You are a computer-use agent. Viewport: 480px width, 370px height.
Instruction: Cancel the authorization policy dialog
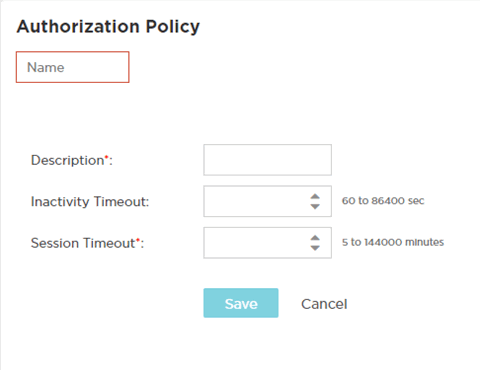click(x=324, y=304)
